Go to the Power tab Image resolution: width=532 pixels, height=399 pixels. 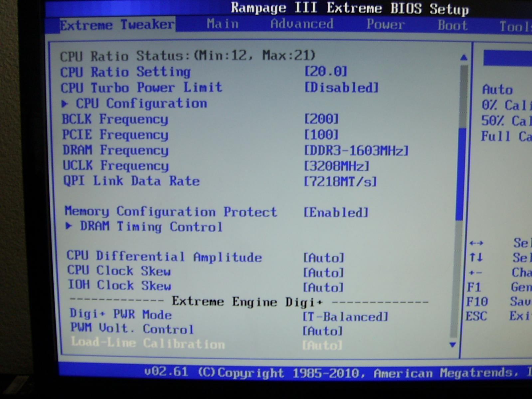coord(386,25)
